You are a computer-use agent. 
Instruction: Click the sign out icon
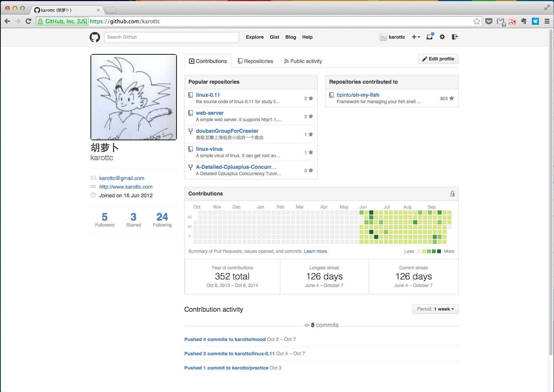pos(455,37)
